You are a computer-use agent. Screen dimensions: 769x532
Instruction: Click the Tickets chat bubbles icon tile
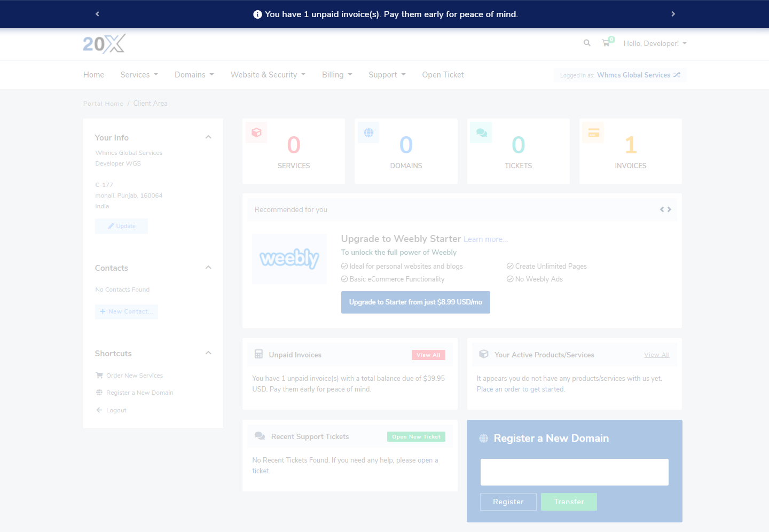tap(481, 132)
